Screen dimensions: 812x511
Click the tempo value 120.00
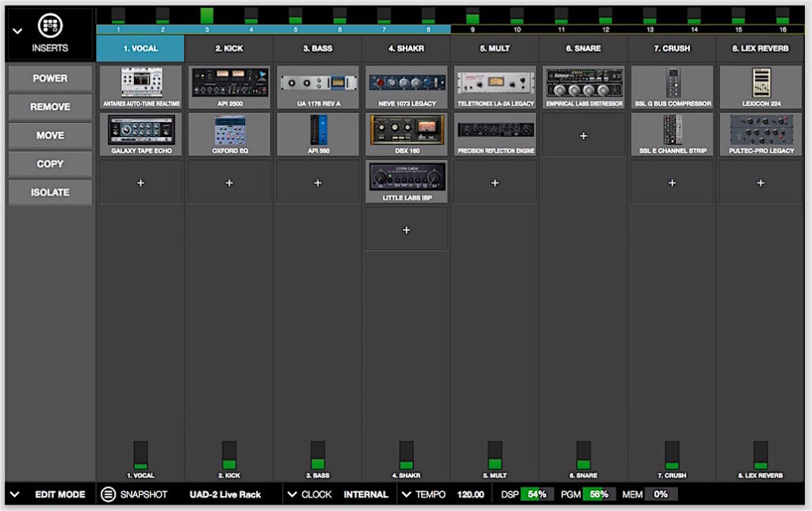[470, 494]
